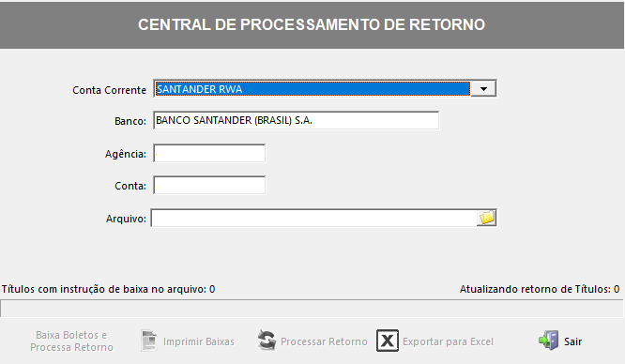Image resolution: width=625 pixels, height=364 pixels.
Task: Click the Atualizando retorno de Títulos counter
Action: click(x=540, y=289)
